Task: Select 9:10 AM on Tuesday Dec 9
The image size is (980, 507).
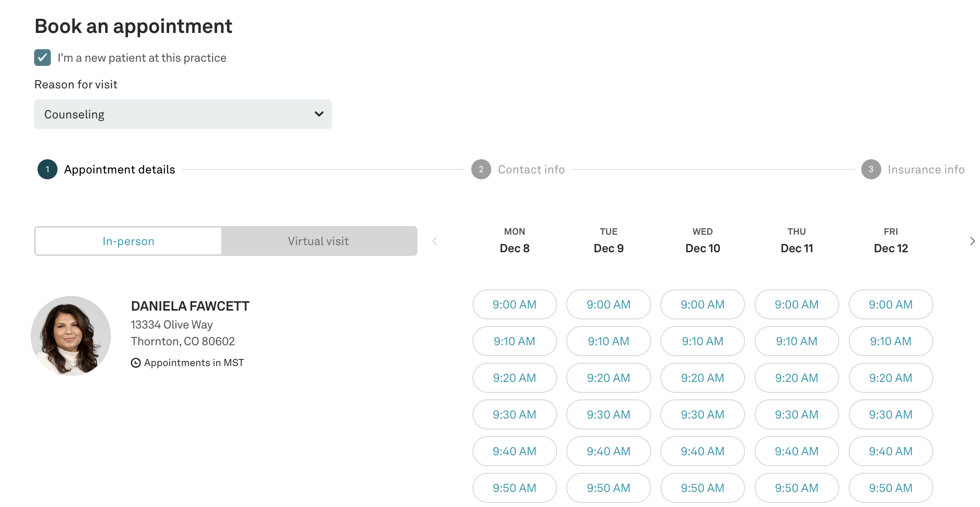Action: coord(608,341)
